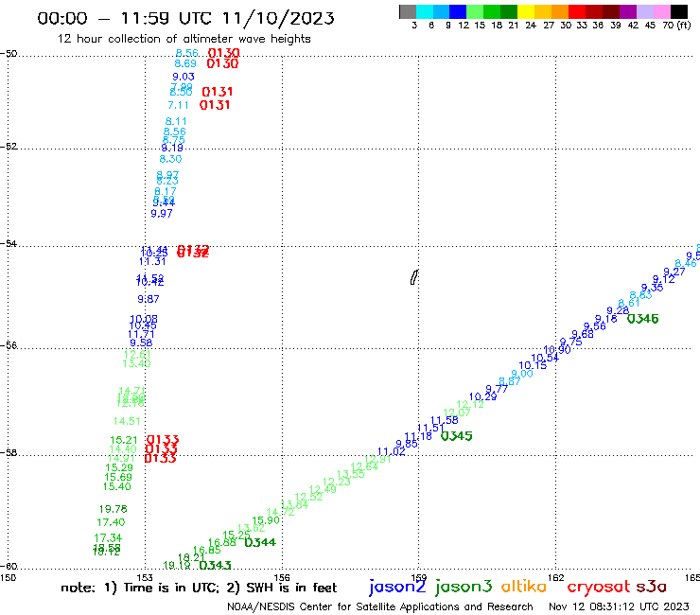Viewport: 700px width, 615px height.
Task: Click wave height value 9.00
Action: pos(522,374)
